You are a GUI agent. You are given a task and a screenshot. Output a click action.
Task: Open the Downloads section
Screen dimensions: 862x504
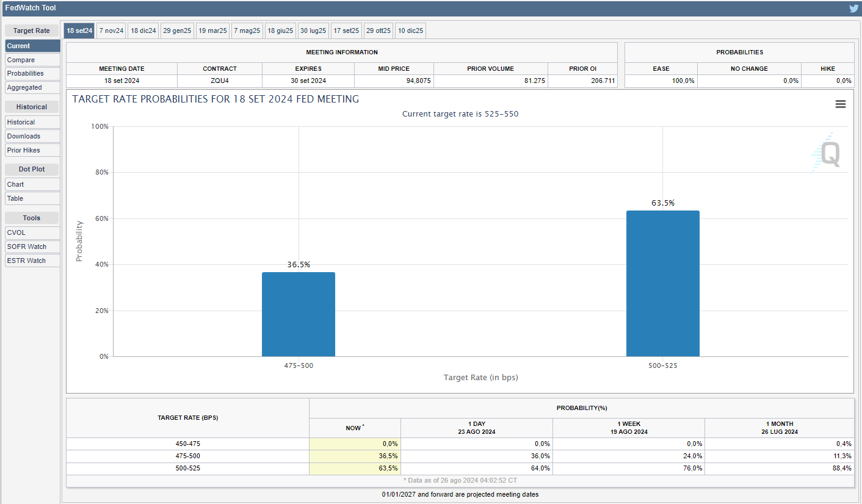[32, 136]
